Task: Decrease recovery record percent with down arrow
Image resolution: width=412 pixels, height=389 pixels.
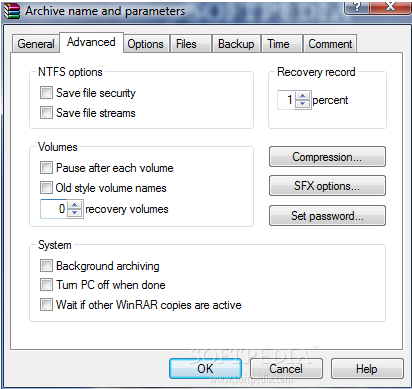Action: (302, 104)
